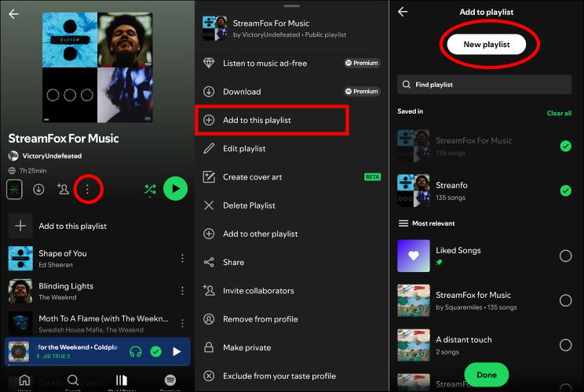This screenshot has height=392, width=584.
Task: Select Add to other playlist
Action: tap(292, 234)
